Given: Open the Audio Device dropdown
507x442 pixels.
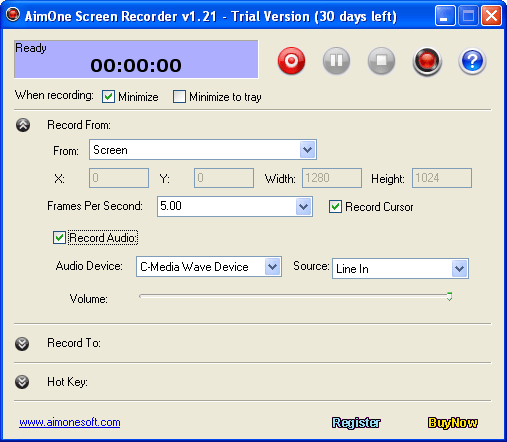Looking at the screenshot, I should 209,266.
